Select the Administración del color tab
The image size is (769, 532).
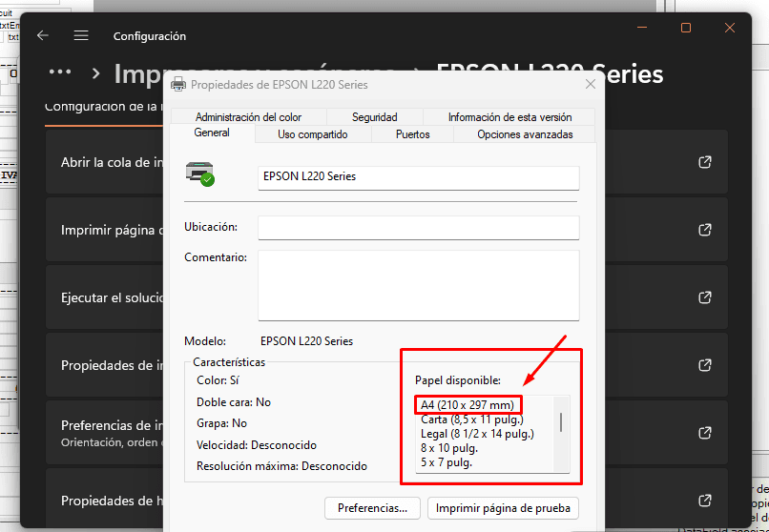coord(248,117)
